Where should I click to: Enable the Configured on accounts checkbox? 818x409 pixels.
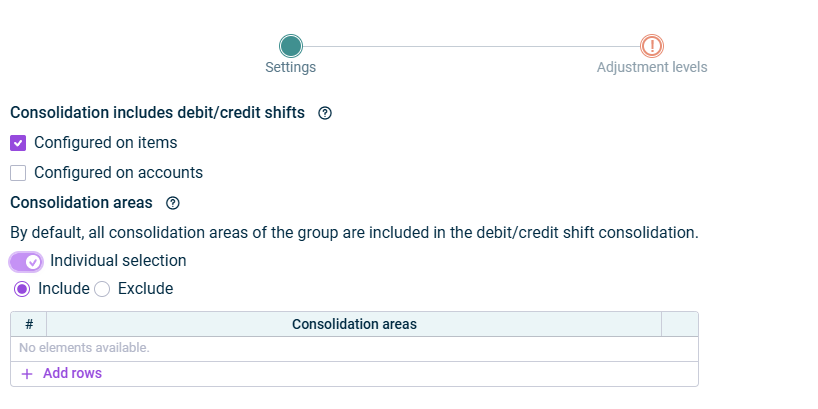point(18,173)
